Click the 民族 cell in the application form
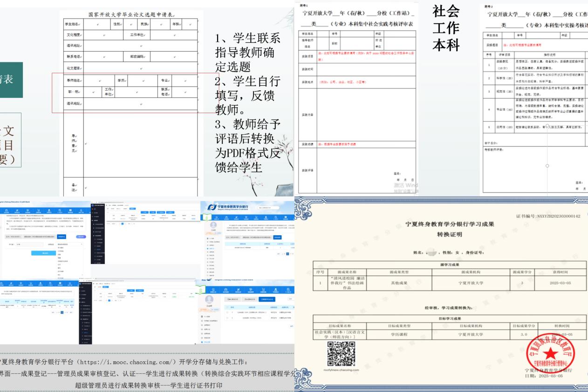Image resolution: width=588 pixels, height=392 pixels. click(x=144, y=23)
